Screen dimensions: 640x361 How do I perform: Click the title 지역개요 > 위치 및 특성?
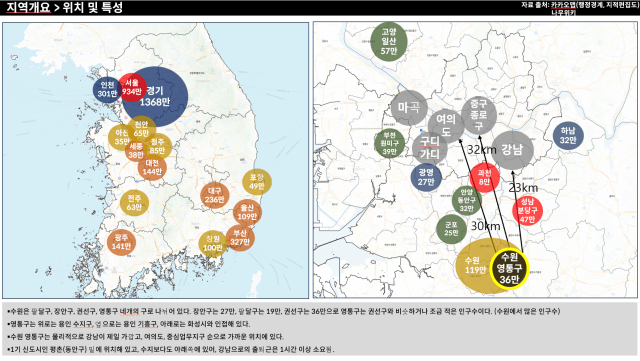pos(64,7)
